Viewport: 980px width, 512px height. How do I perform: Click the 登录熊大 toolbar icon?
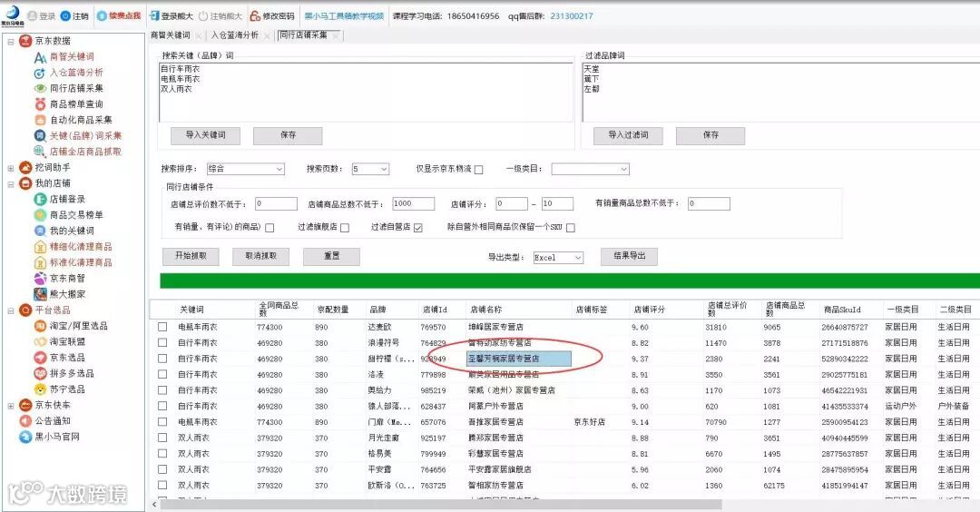coord(154,15)
